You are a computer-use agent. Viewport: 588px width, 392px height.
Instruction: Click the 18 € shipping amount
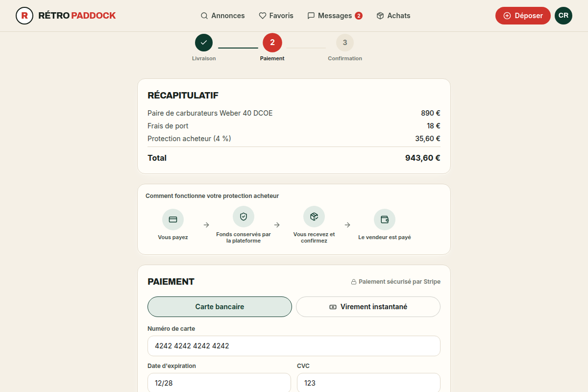pos(434,126)
